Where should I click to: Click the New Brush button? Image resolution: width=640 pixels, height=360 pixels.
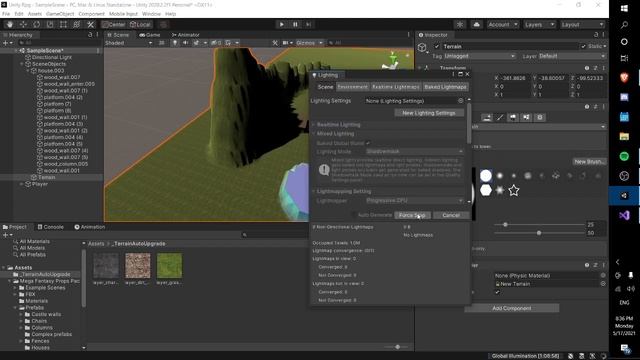click(x=588, y=162)
